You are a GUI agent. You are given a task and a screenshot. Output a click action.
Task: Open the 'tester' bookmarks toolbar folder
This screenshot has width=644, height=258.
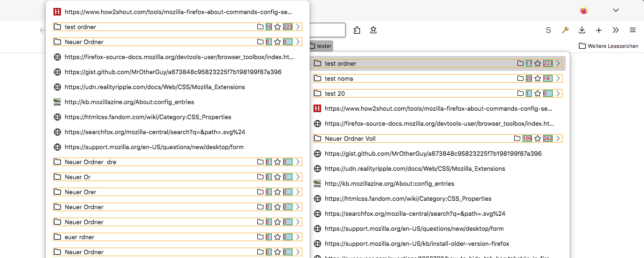click(x=321, y=46)
